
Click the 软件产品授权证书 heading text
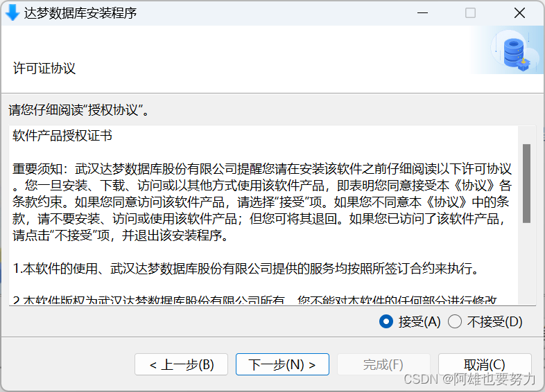pos(62,136)
